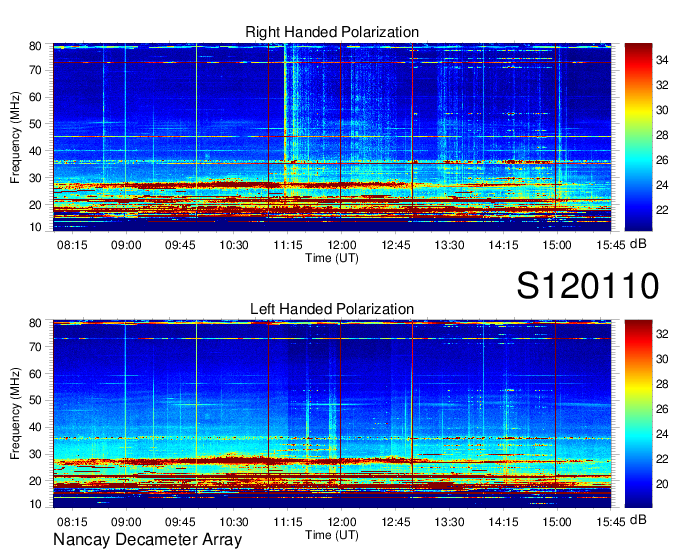Click "Time (UT)" label under Right Handed plot
Viewport: 680px width, 552px height.
click(x=332, y=258)
